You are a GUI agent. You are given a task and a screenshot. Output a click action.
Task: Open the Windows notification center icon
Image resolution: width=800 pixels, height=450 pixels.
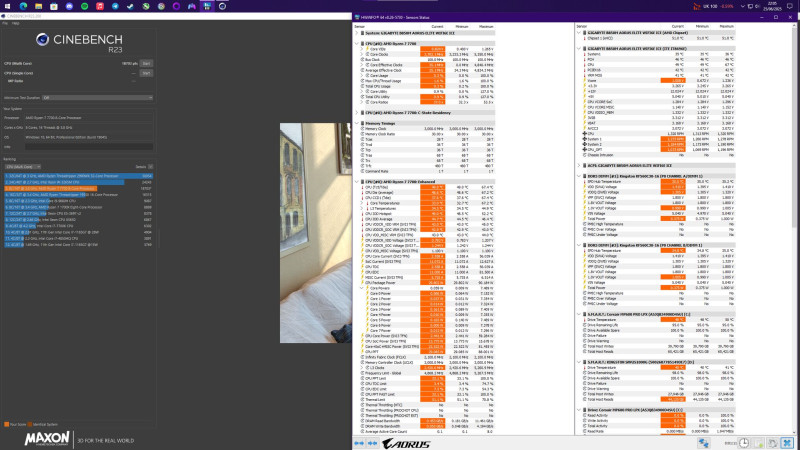tap(790, 6)
